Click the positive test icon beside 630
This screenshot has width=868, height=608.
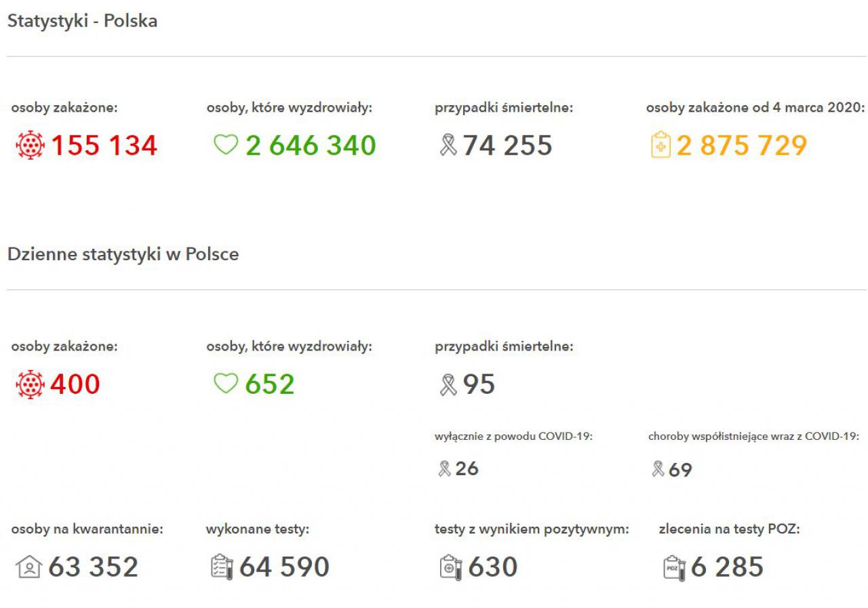point(451,567)
